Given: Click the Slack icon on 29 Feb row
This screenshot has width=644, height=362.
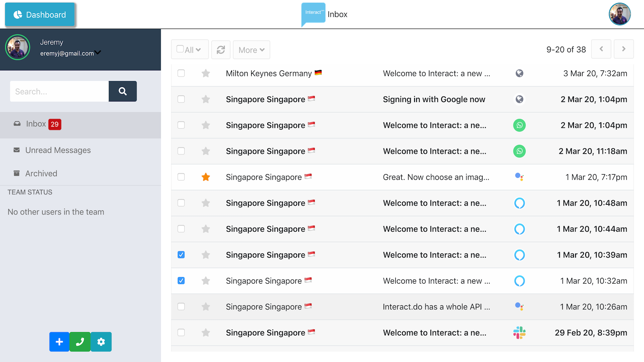Looking at the screenshot, I should pyautogui.click(x=520, y=333).
